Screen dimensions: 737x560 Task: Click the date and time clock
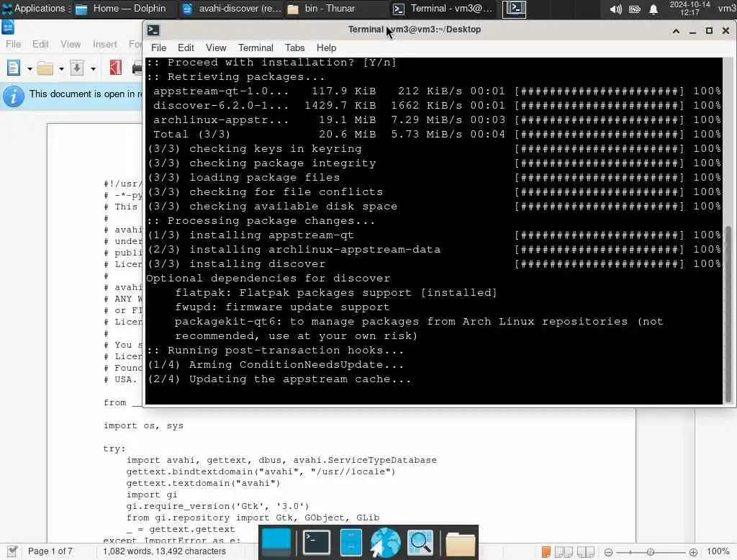click(x=689, y=9)
